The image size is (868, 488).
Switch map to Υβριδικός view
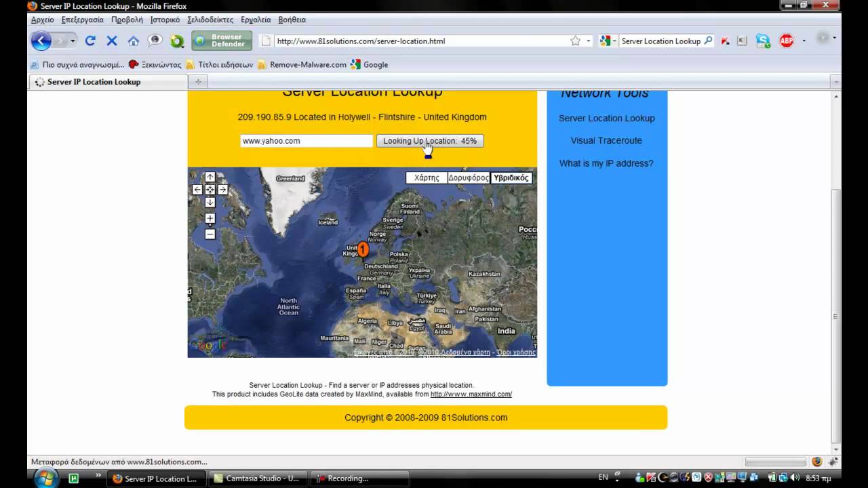[x=511, y=178]
